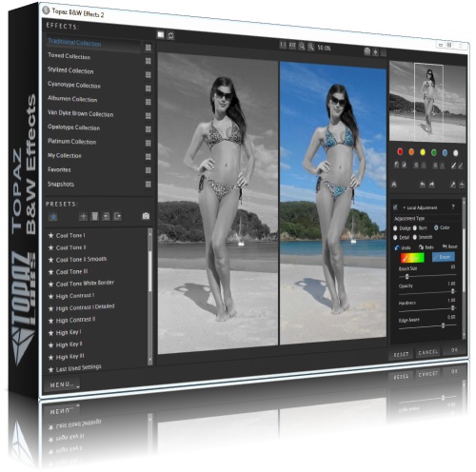Collapse the Local Adjustment section arrow

click(405, 207)
